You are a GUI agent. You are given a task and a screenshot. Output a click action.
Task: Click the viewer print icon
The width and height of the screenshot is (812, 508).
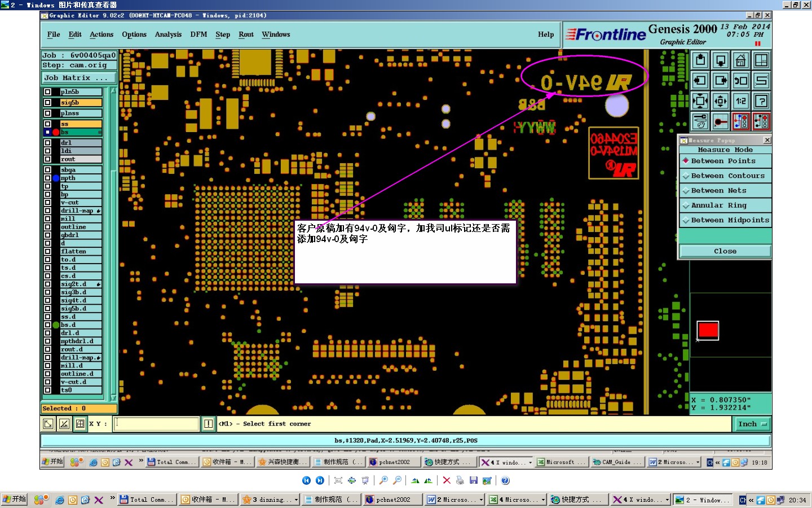tap(460, 480)
